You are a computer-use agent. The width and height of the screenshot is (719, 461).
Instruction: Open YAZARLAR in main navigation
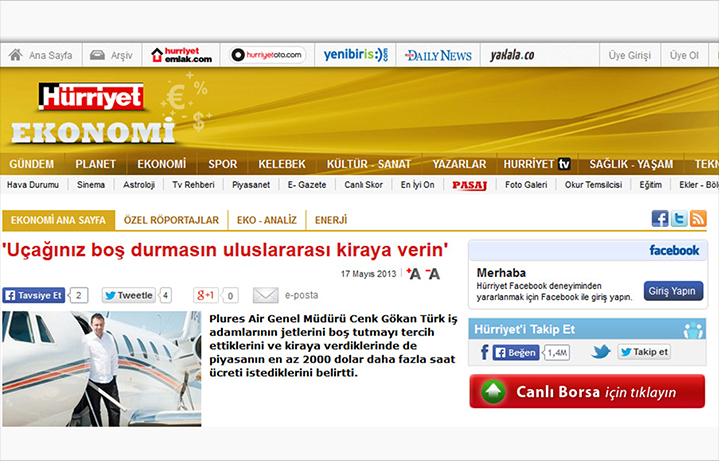coord(459,164)
